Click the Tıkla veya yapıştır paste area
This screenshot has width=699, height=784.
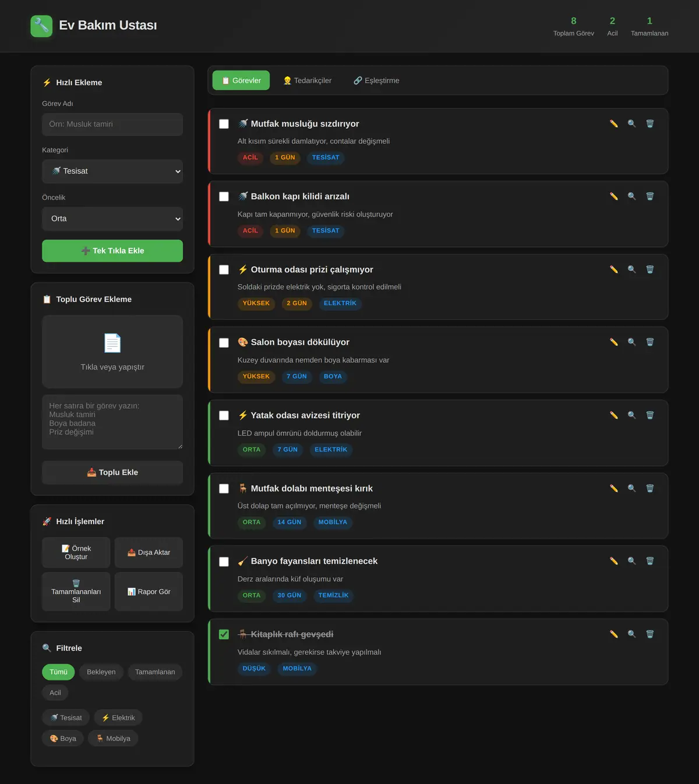(x=112, y=352)
